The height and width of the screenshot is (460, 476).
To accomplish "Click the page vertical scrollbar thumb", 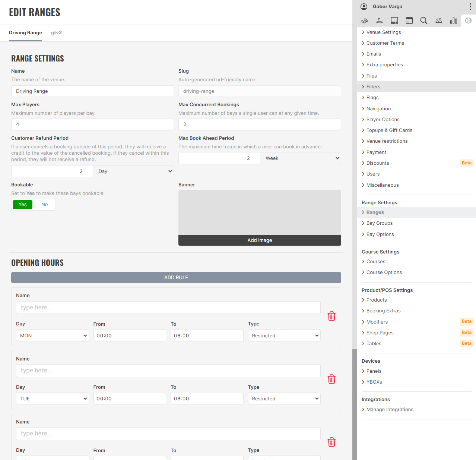I will coord(355,404).
